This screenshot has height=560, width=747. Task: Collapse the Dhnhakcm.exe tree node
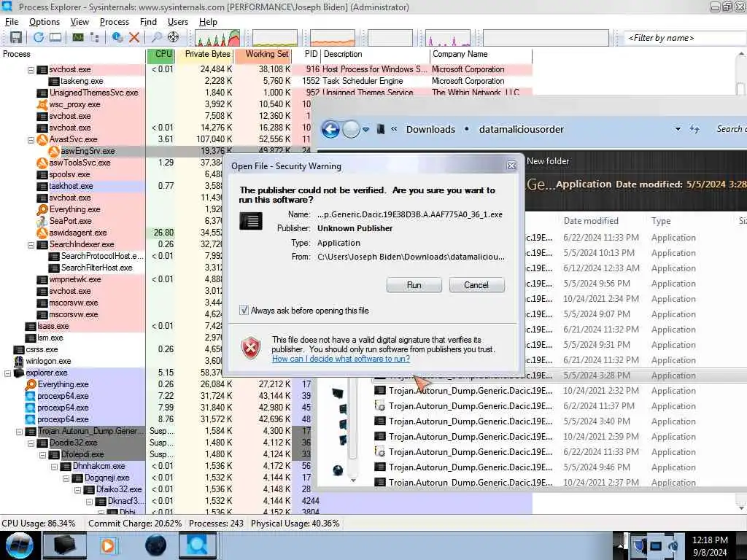pyautogui.click(x=54, y=467)
